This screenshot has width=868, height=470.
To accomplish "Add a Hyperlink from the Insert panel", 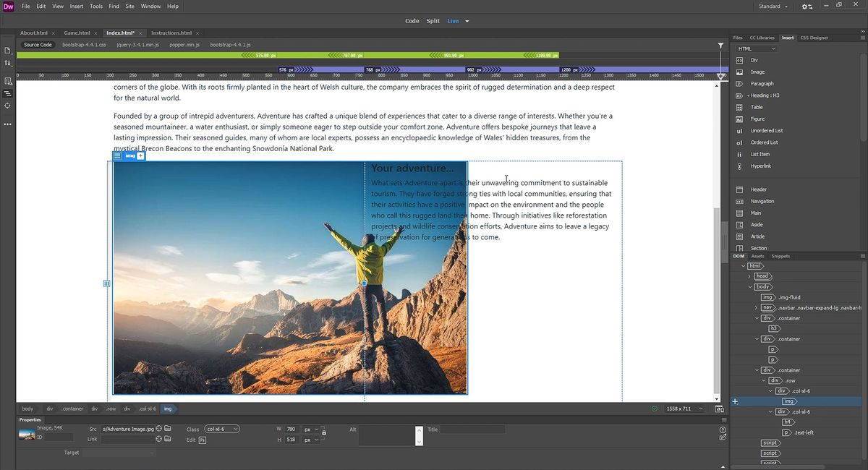I will pyautogui.click(x=760, y=166).
